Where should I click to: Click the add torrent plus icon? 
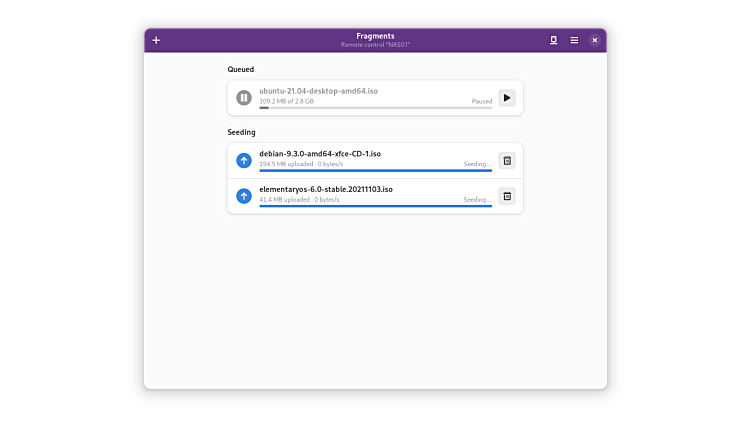[x=156, y=40]
